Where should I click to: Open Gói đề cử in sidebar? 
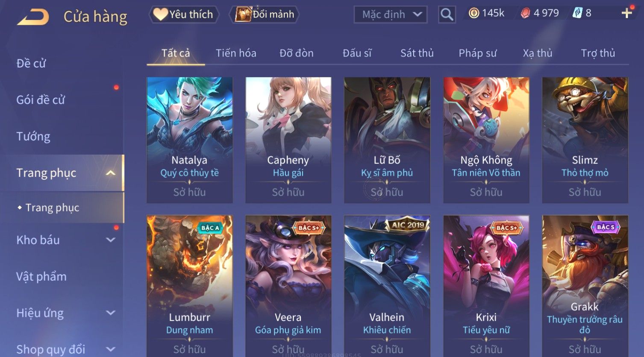[41, 100]
